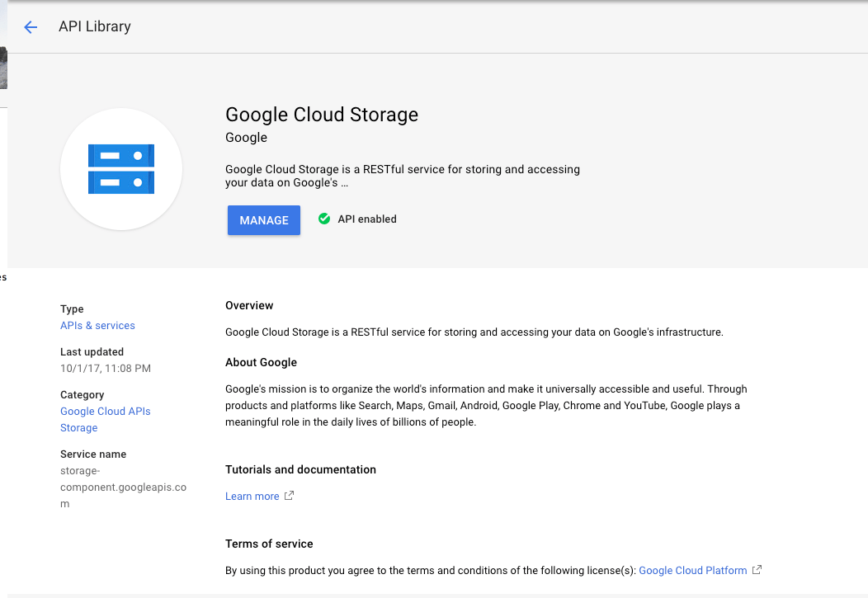Click the Google publisher name under the title
This screenshot has height=598, width=868.
pyautogui.click(x=246, y=138)
